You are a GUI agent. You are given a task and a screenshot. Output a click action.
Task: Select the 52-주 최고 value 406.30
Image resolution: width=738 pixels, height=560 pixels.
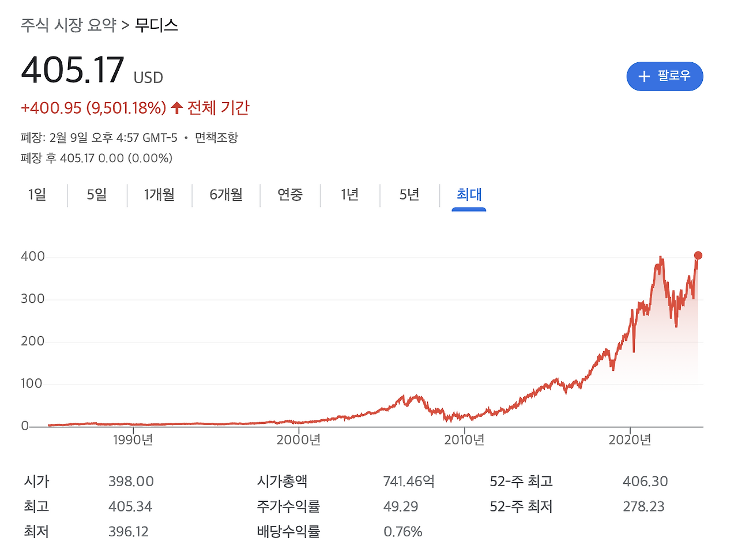point(646,481)
